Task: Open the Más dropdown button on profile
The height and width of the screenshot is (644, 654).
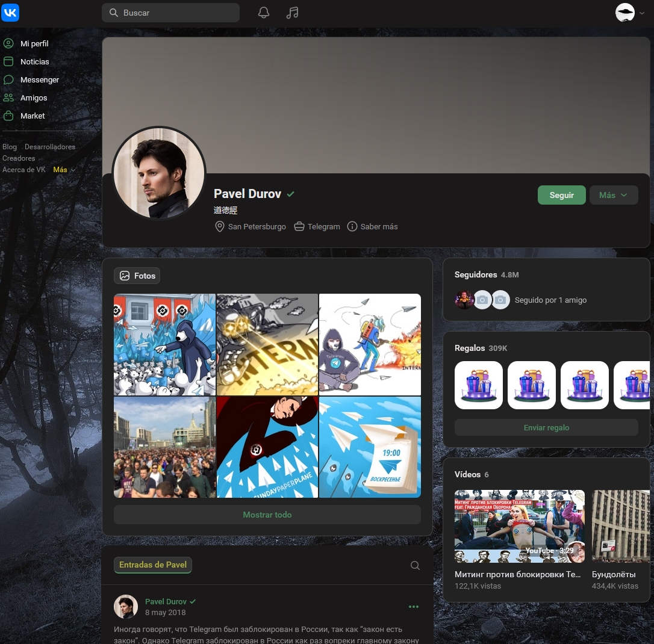Action: tap(614, 195)
